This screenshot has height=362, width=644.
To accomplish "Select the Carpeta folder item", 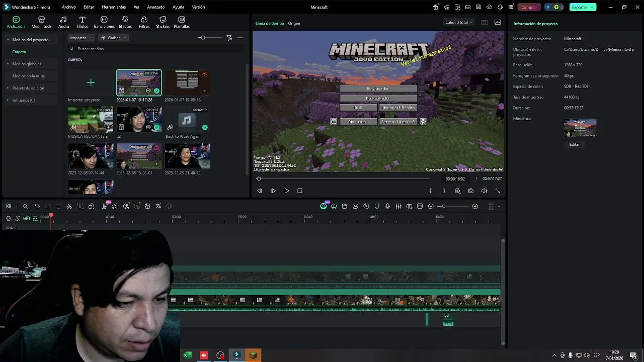I will pos(19,52).
